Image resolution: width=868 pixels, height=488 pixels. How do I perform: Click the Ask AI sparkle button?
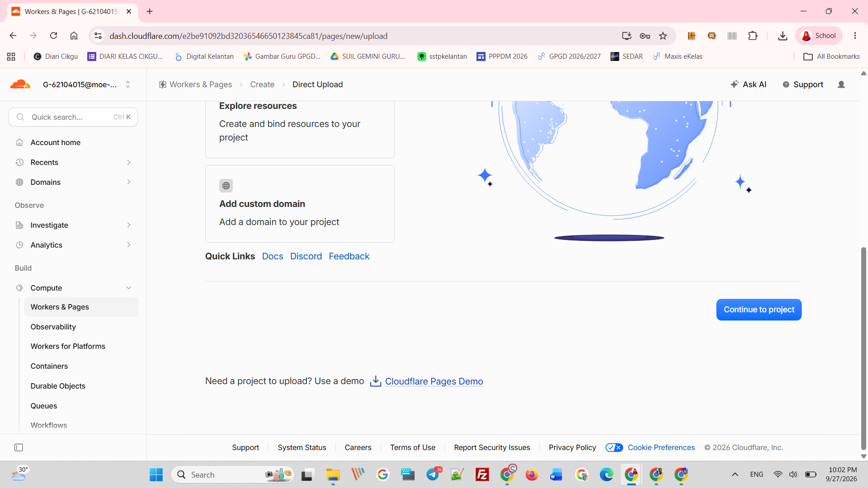coord(748,84)
